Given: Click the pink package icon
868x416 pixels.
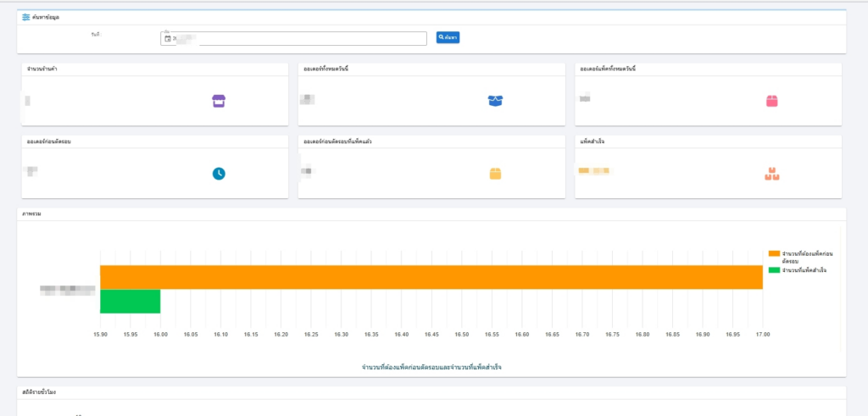Looking at the screenshot, I should point(771,102).
